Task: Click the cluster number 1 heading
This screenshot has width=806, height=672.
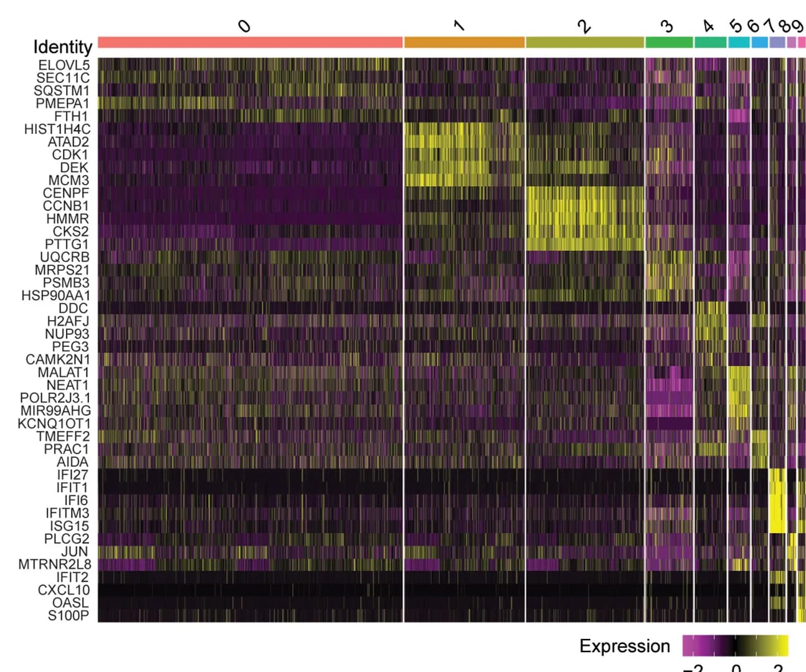Action: [x=458, y=26]
